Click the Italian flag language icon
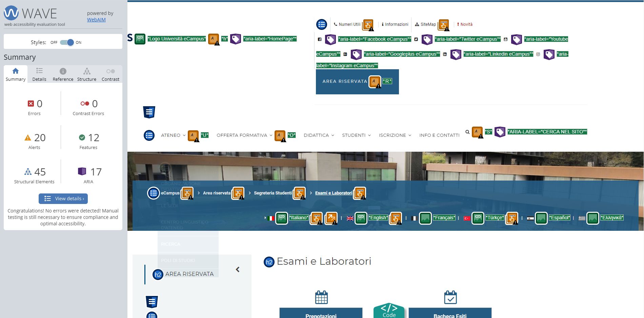Image resolution: width=644 pixels, height=318 pixels. (270, 218)
